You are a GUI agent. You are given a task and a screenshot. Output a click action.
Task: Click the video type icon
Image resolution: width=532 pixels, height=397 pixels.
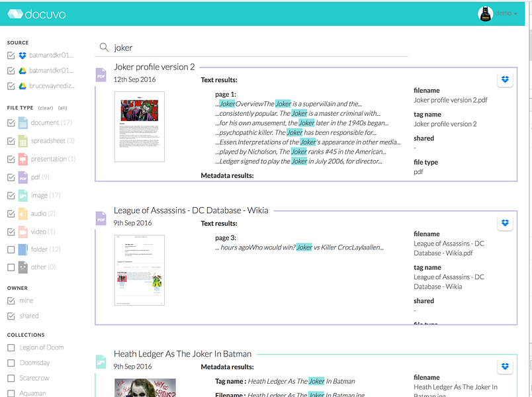click(23, 232)
